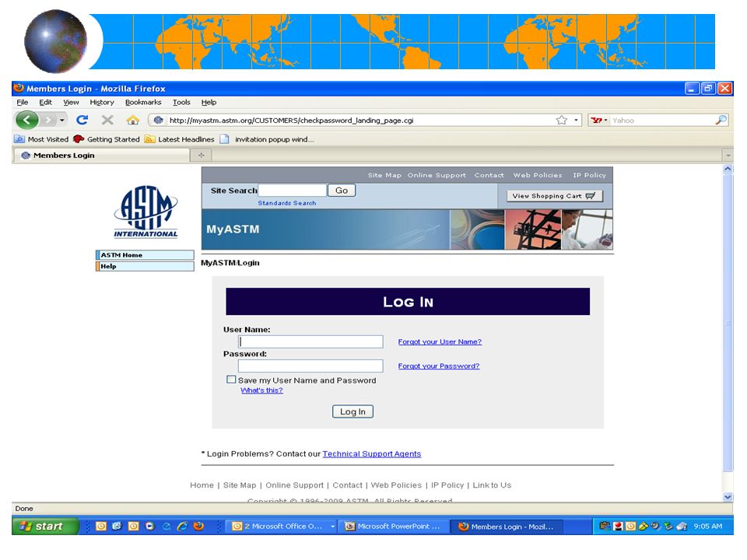The image size is (747, 560).
Task: Check 'Save my User Name and Password'
Action: (231, 380)
